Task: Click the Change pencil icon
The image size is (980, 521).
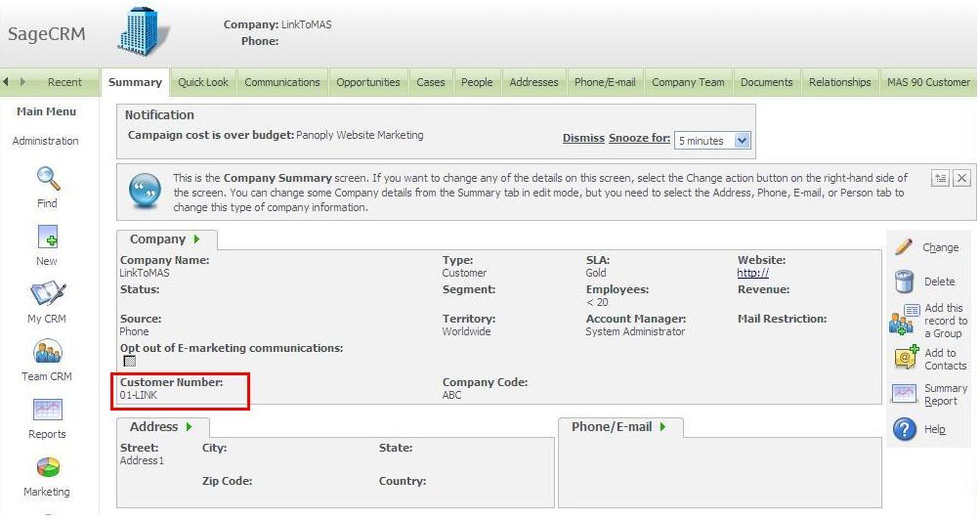Action: pyautogui.click(x=904, y=246)
